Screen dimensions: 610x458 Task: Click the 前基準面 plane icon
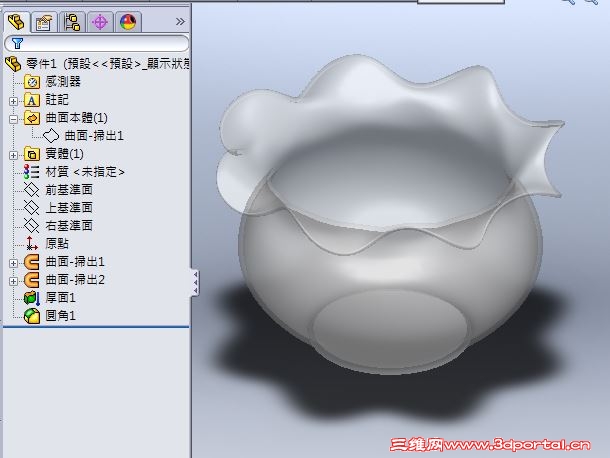click(32, 190)
